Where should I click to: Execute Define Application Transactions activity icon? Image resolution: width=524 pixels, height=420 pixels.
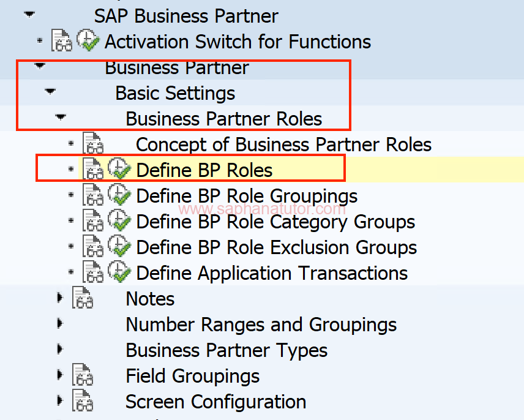coord(119,272)
